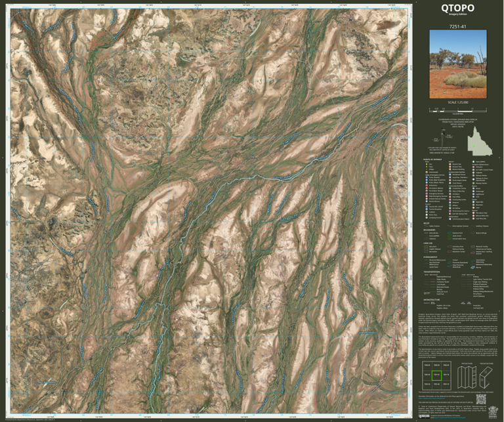
Task: Open the QTopo information web link
Action: (432, 398)
